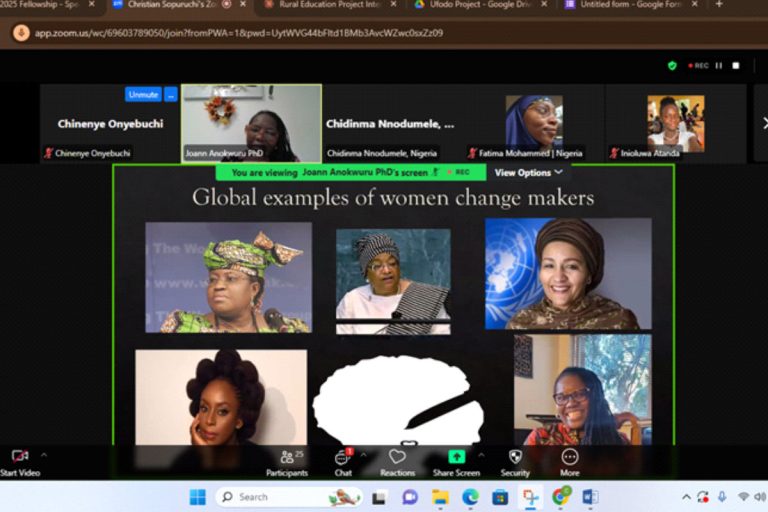Viewport: 768px width, 512px height.
Task: Show next participants with right arrow
Action: pos(760,122)
